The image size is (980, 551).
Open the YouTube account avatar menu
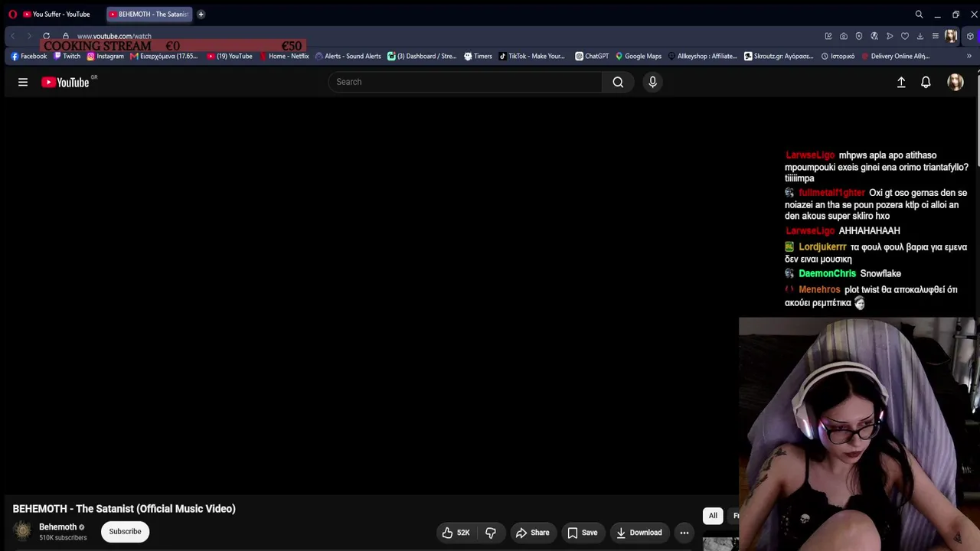click(x=955, y=82)
